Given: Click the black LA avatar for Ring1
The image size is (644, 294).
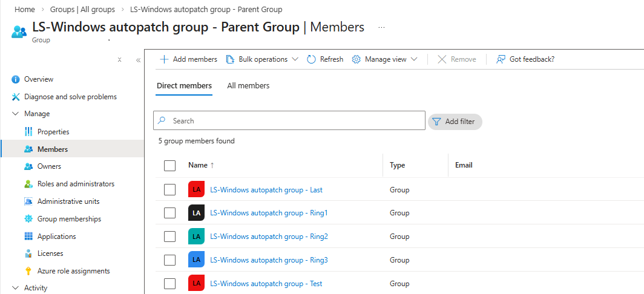Looking at the screenshot, I should click(x=196, y=213).
